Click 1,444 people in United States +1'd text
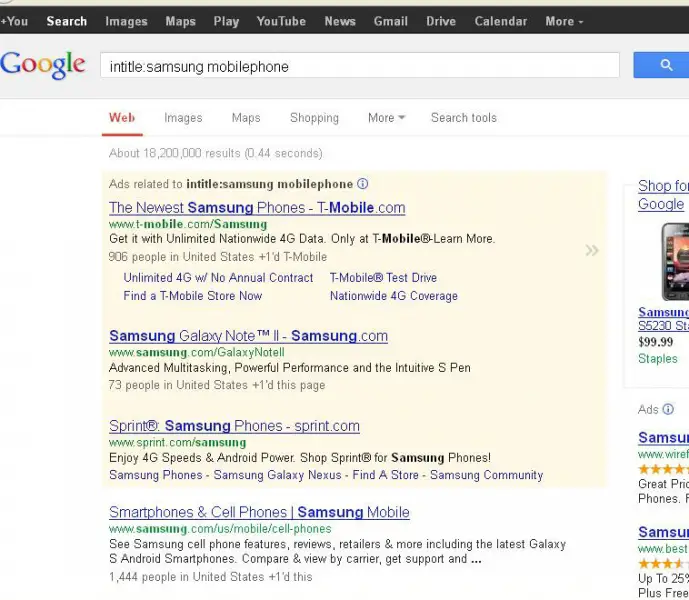This screenshot has height=600, width=689. [211, 577]
